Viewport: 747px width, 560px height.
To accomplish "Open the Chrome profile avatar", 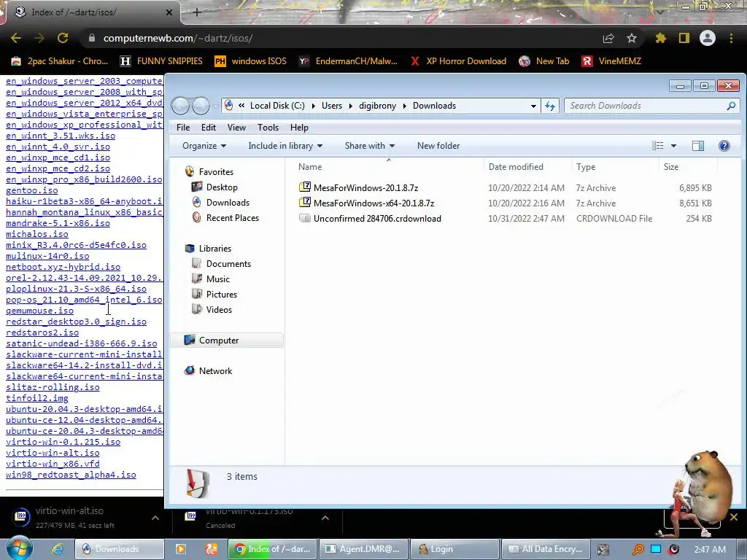I will pyautogui.click(x=708, y=38).
